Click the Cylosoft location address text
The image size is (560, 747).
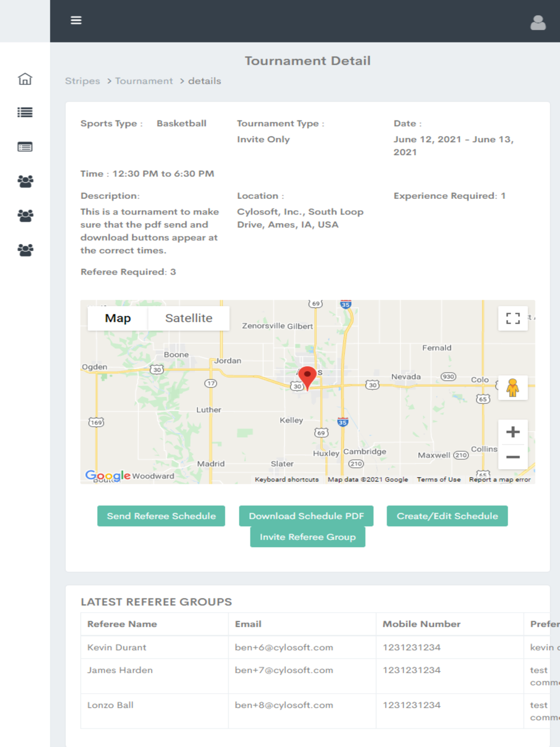pos(300,218)
